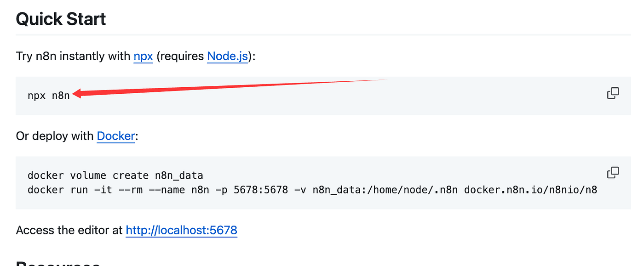Follow the Node.js hyperlink

(227, 57)
